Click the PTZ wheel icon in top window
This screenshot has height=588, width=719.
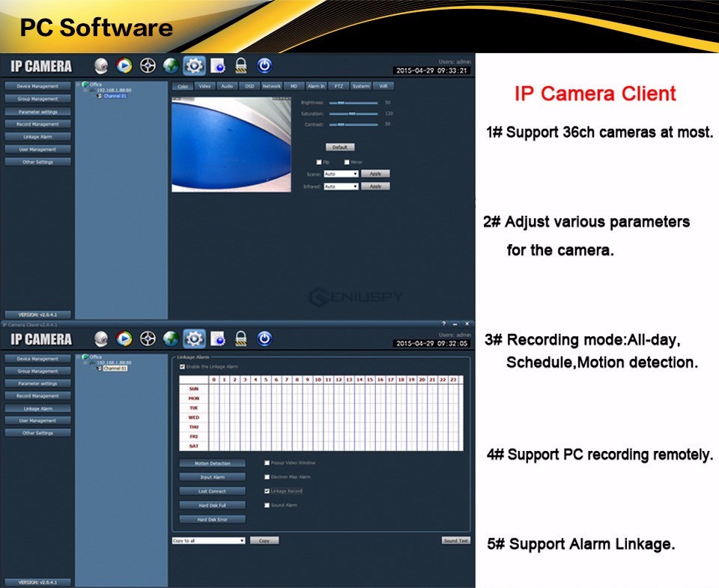point(148,66)
